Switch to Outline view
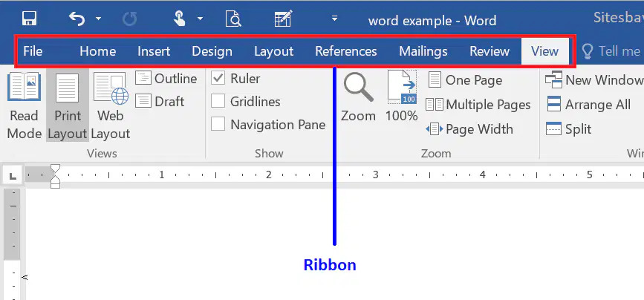The image size is (644, 300). pyautogui.click(x=166, y=79)
